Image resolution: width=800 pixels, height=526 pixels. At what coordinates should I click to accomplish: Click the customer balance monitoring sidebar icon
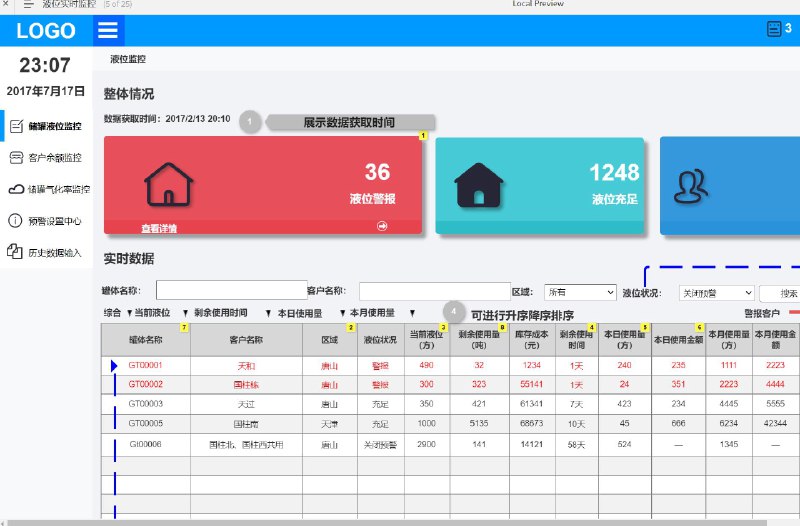(x=16, y=157)
